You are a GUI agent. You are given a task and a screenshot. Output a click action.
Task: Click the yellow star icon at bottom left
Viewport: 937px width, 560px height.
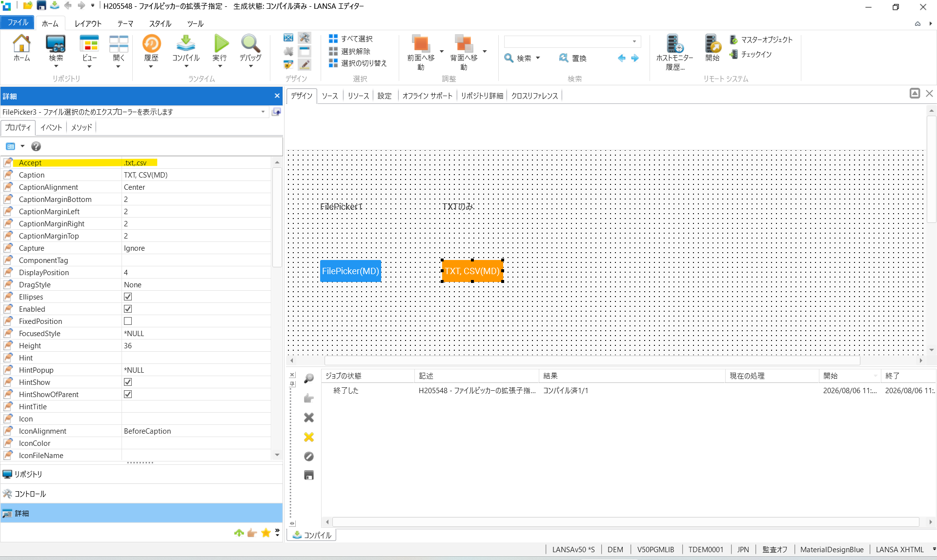tap(266, 533)
